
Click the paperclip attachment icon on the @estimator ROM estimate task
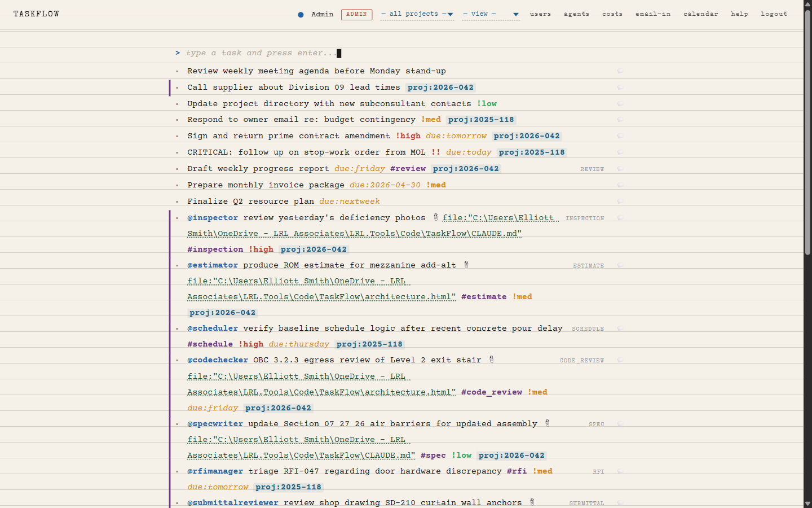pos(466,264)
